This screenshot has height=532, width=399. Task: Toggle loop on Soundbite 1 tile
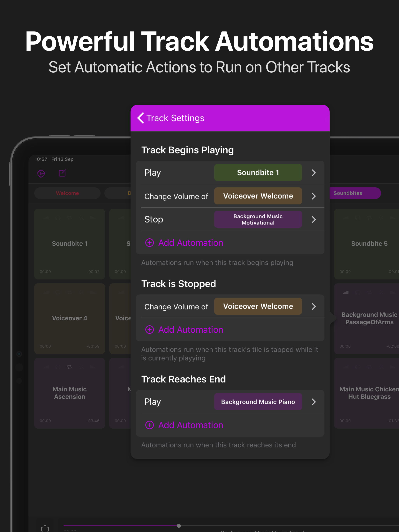click(70, 218)
